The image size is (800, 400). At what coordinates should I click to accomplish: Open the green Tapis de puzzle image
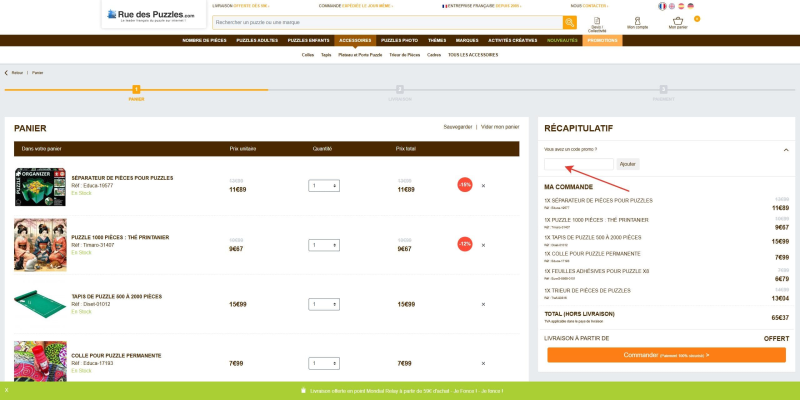point(40,304)
